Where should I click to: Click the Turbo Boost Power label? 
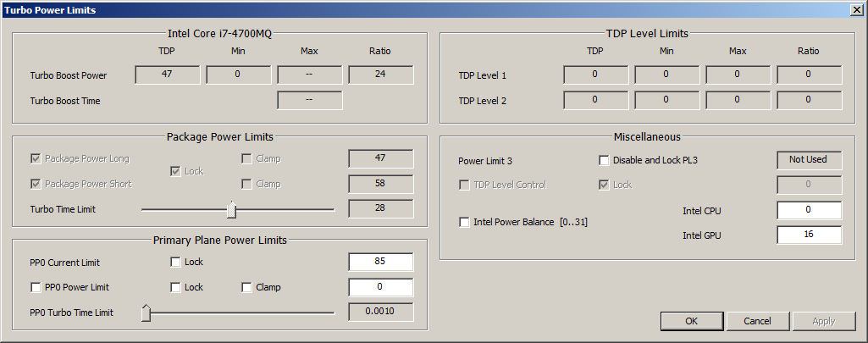[68, 75]
